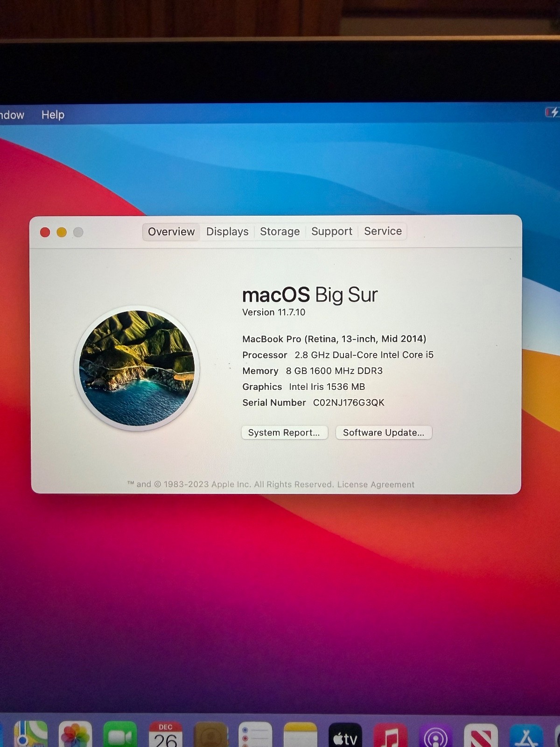Launch Music from the Dock
This screenshot has width=560, height=747.
(x=391, y=734)
